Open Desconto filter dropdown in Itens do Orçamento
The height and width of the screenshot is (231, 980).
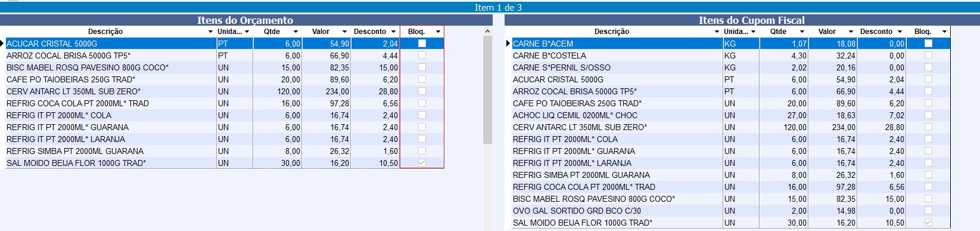(393, 32)
